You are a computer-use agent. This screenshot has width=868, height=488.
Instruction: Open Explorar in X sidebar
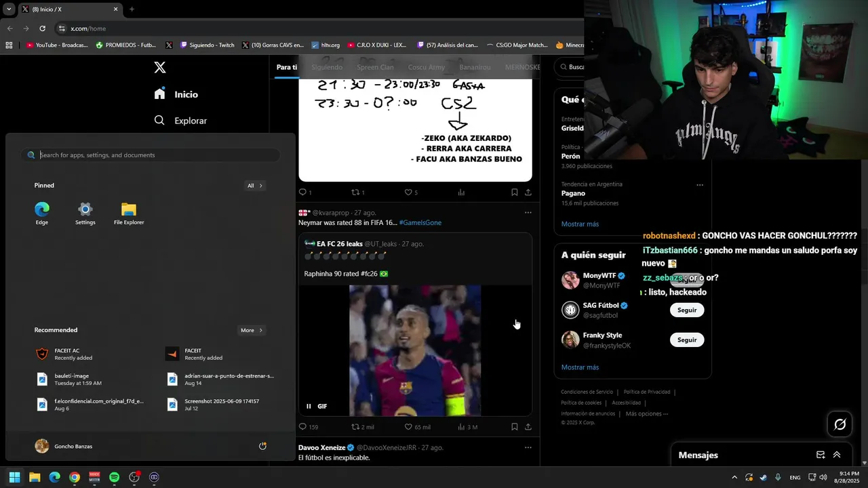click(180, 121)
